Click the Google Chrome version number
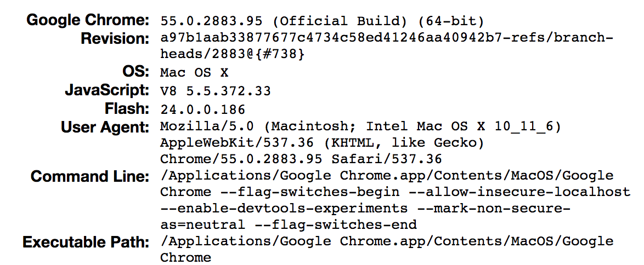Screen dimensions: 644x265 click(x=322, y=20)
